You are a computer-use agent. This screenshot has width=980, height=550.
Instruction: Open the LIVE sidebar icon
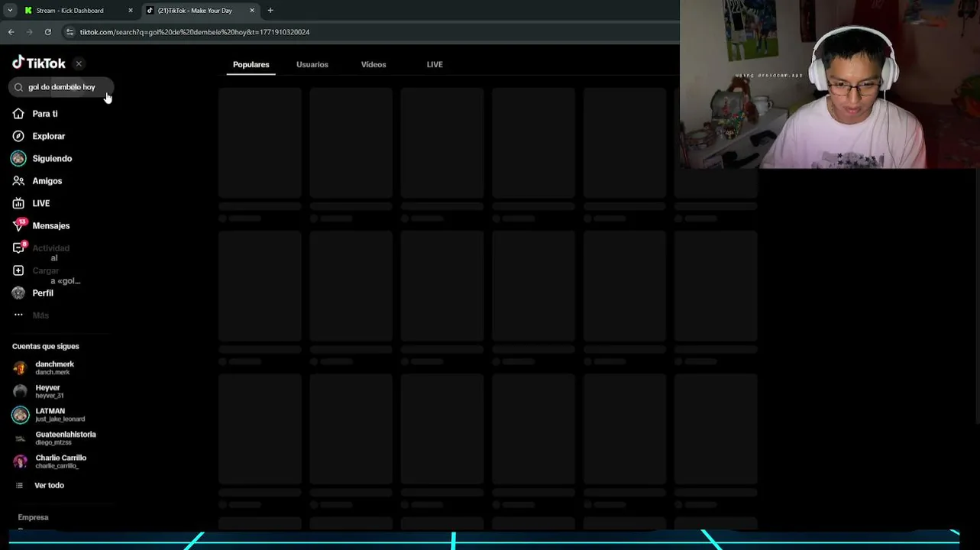(18, 203)
